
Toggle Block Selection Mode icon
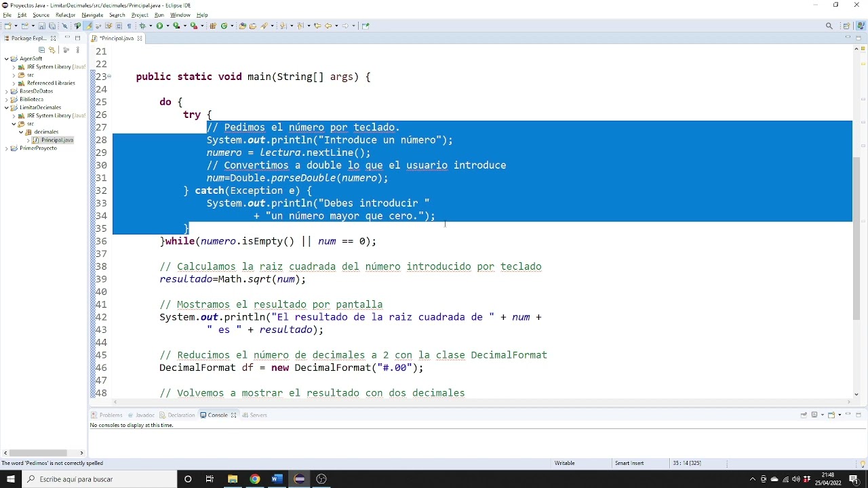[119, 26]
